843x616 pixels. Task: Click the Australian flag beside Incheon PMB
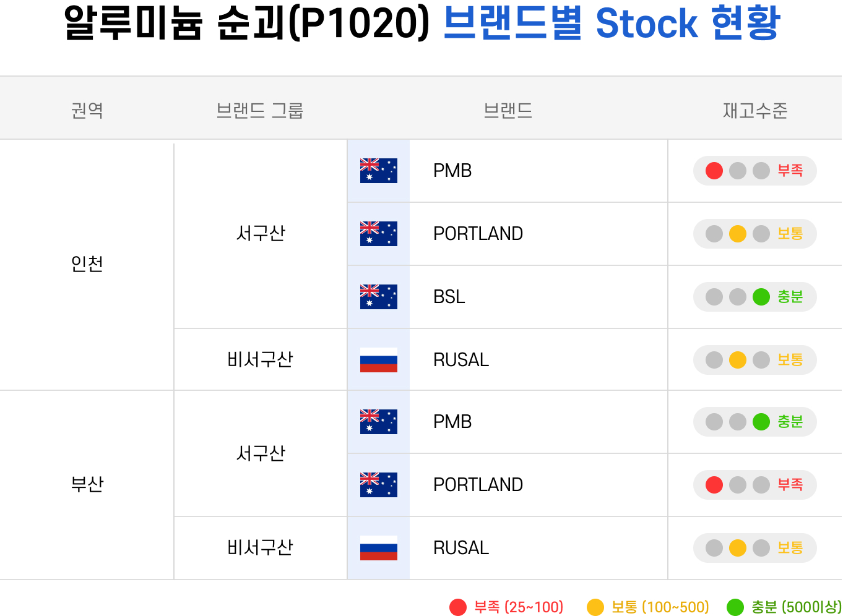tap(378, 171)
